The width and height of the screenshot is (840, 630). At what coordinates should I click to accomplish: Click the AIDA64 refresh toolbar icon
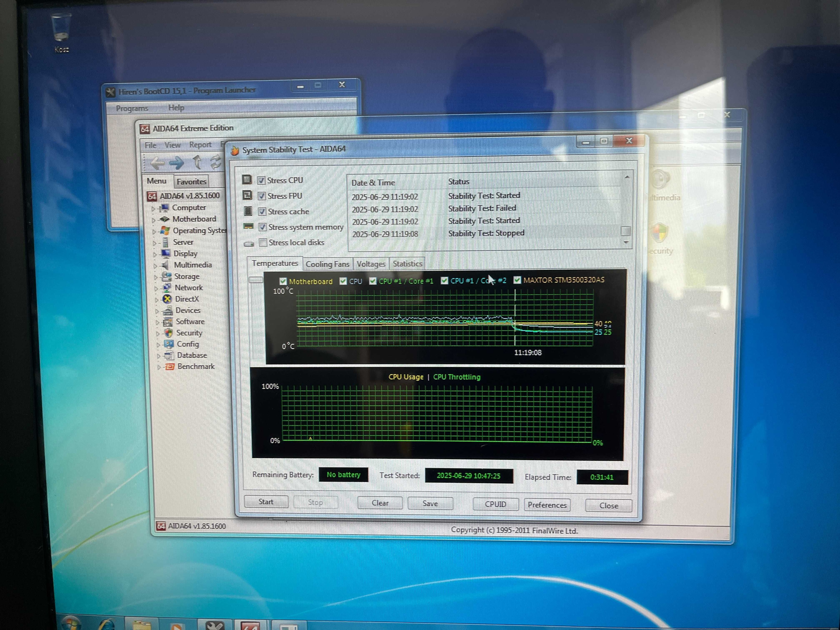coord(216,162)
